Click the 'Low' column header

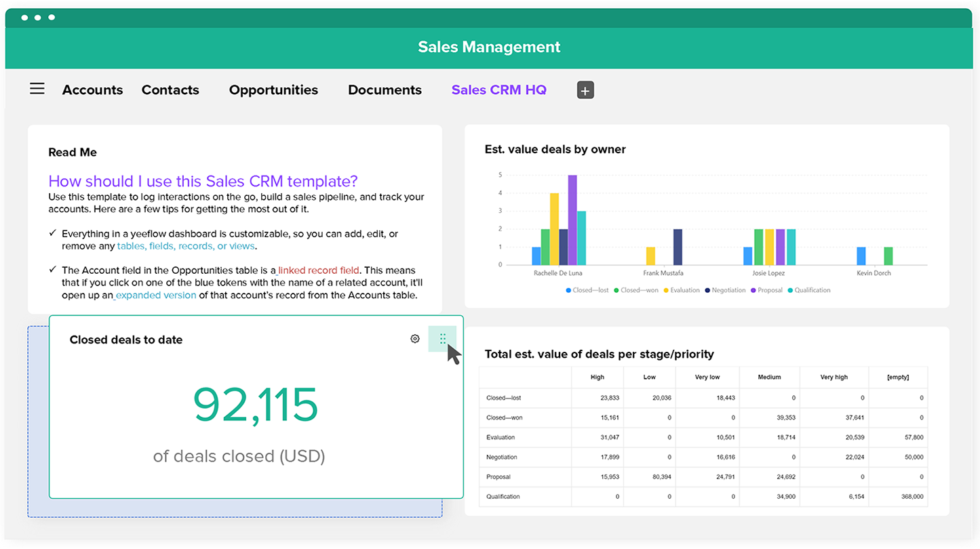(x=650, y=377)
